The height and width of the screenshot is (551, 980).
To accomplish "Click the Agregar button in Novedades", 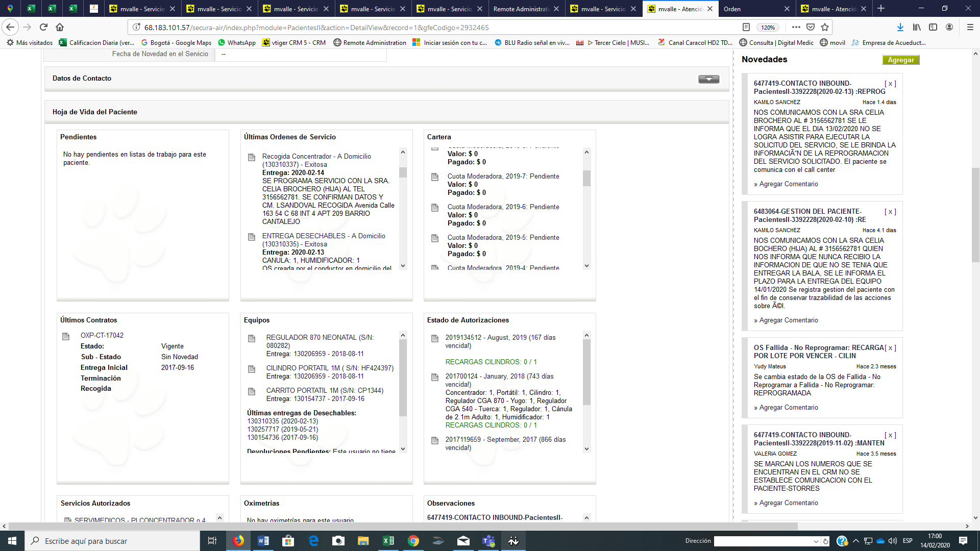I will point(901,60).
